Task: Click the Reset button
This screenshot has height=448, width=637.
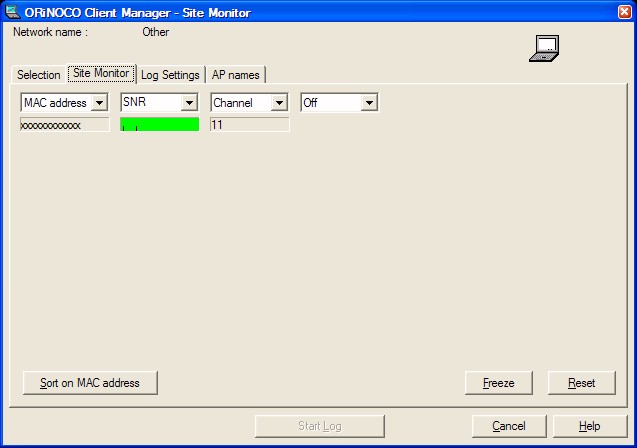Action: (x=582, y=383)
